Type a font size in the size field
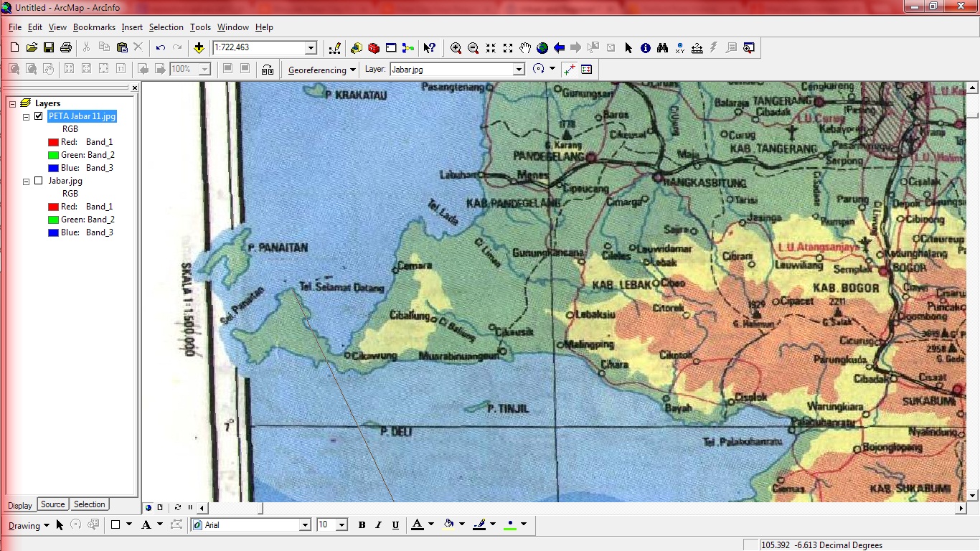Screen dimensions: 980x551 pyautogui.click(x=326, y=524)
